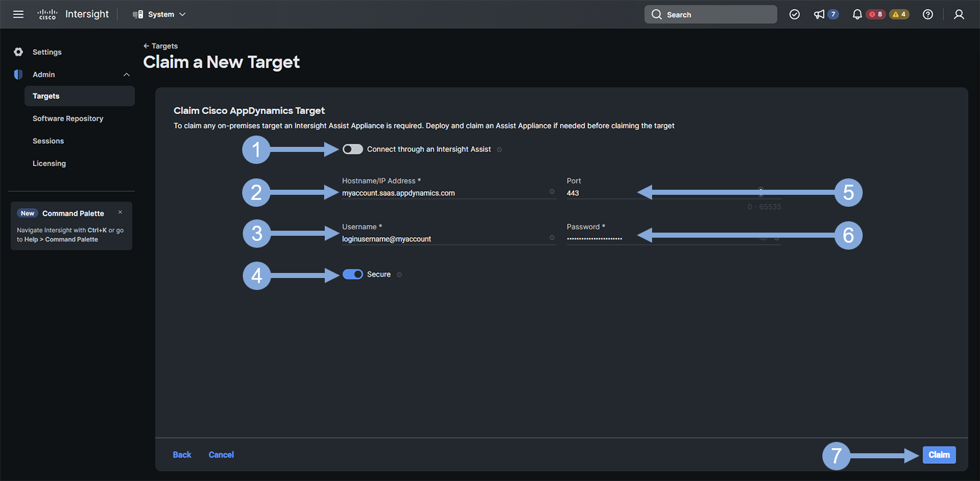Viewport: 980px width, 481px height.
Task: Click the Claim button
Action: click(939, 455)
